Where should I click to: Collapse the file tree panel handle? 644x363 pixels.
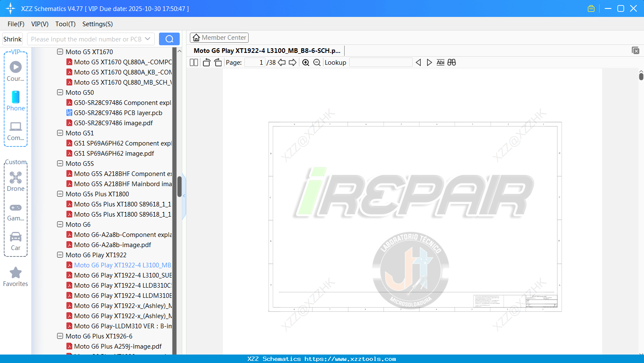[x=184, y=195]
